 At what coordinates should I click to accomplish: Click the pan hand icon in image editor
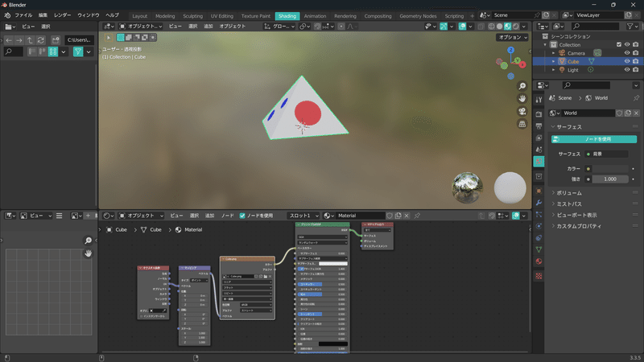88,253
